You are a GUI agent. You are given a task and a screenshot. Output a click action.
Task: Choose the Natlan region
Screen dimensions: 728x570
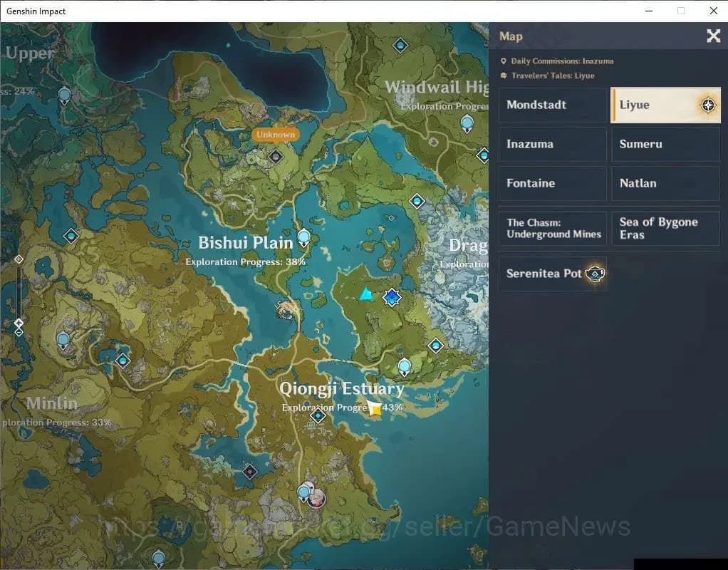tap(666, 183)
